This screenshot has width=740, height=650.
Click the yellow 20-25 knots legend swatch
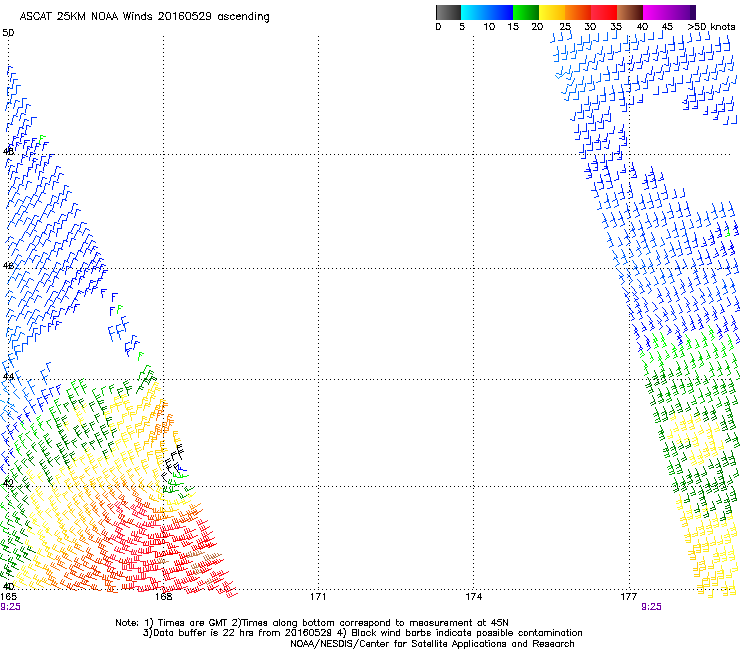pyautogui.click(x=552, y=12)
